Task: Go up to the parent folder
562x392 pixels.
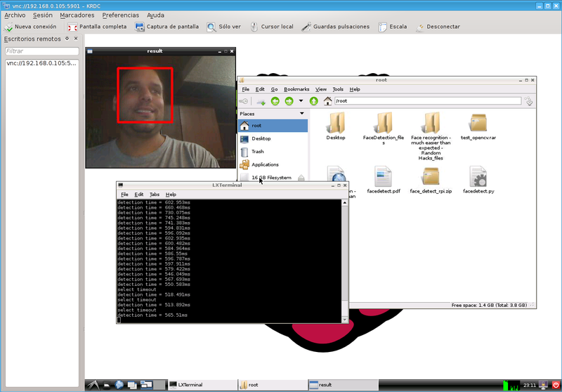Action: 313,101
